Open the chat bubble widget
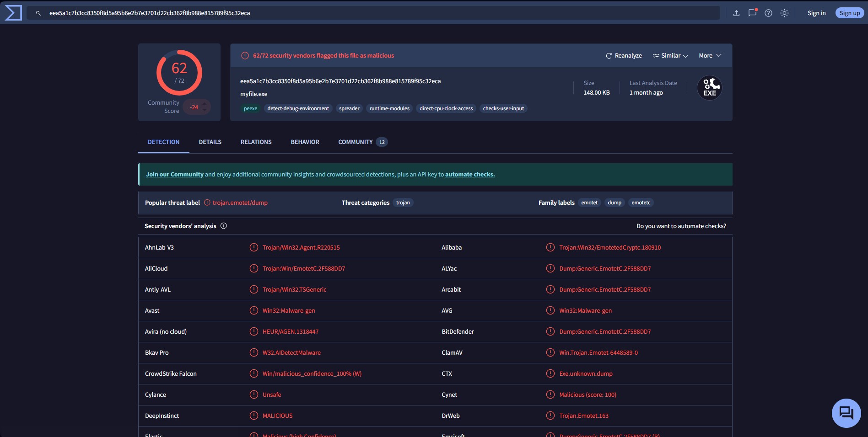868x437 pixels. coord(846,413)
